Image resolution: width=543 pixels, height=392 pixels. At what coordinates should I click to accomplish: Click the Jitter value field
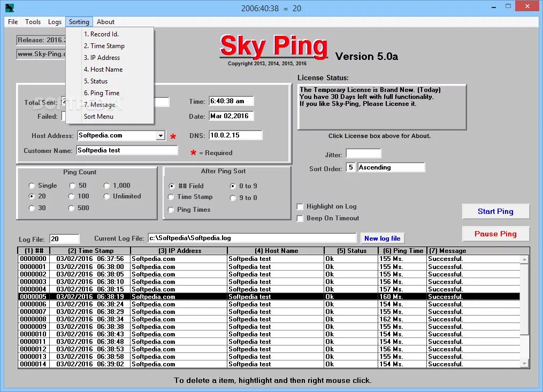click(364, 153)
